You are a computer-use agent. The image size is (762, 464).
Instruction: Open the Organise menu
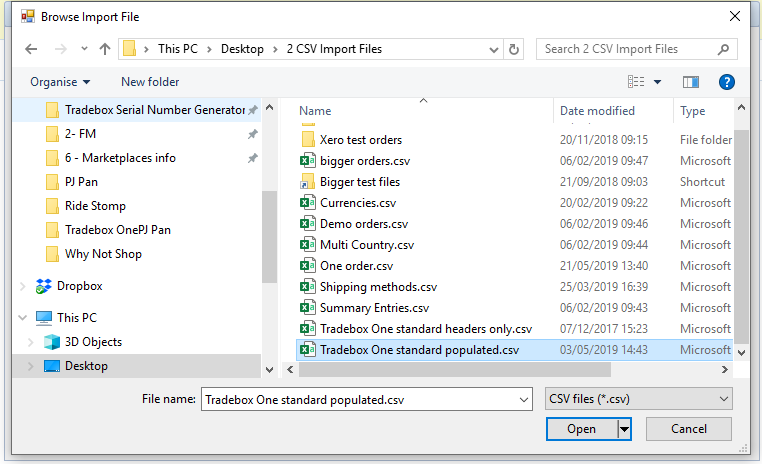point(60,82)
